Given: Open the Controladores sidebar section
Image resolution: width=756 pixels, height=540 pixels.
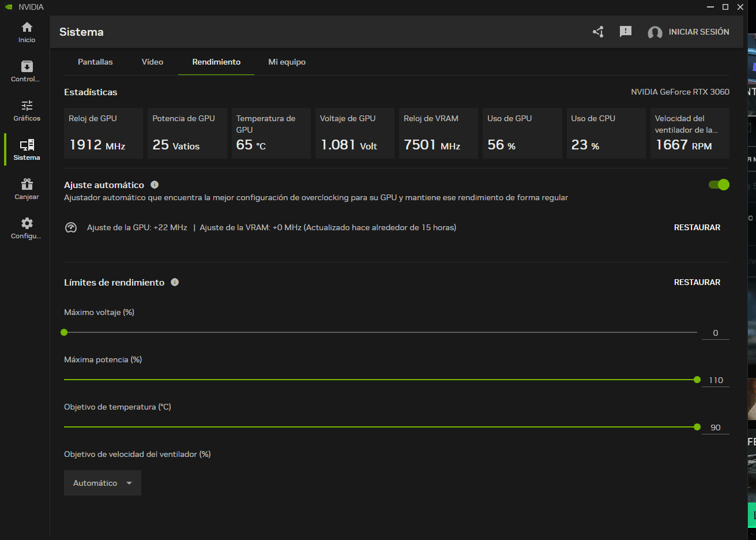Looking at the screenshot, I should pos(27,72).
